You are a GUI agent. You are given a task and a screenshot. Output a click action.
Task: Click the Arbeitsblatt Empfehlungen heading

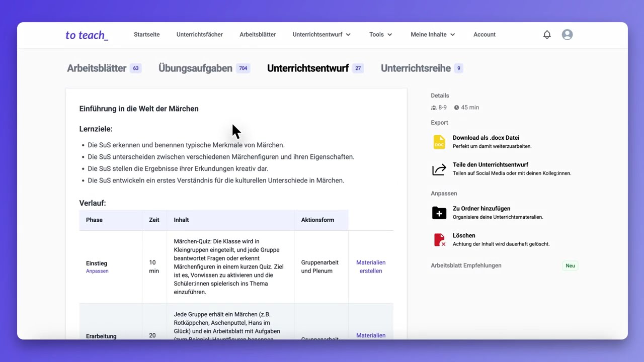click(466, 265)
